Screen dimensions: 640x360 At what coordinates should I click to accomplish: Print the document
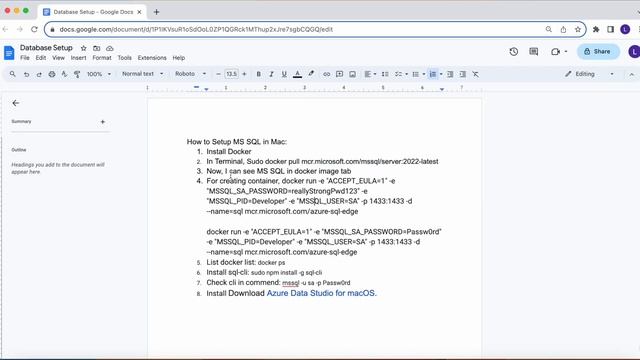tap(52, 74)
